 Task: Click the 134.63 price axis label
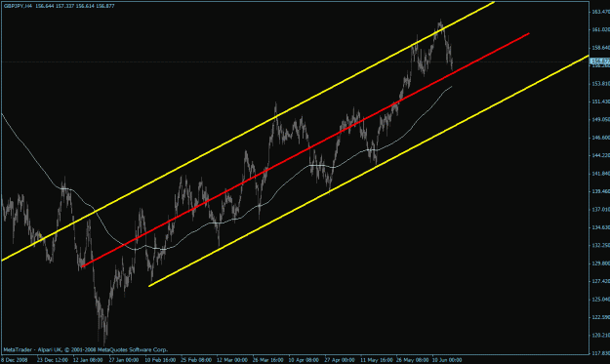pos(600,227)
